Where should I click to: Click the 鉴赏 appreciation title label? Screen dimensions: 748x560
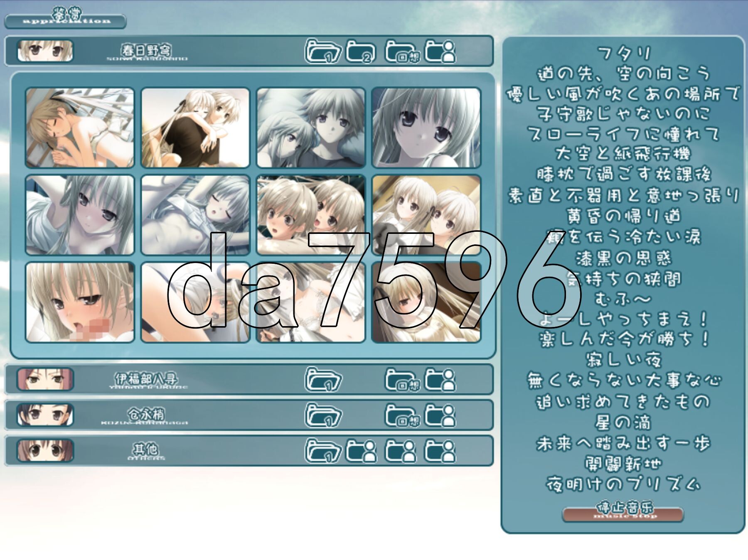coord(66,19)
